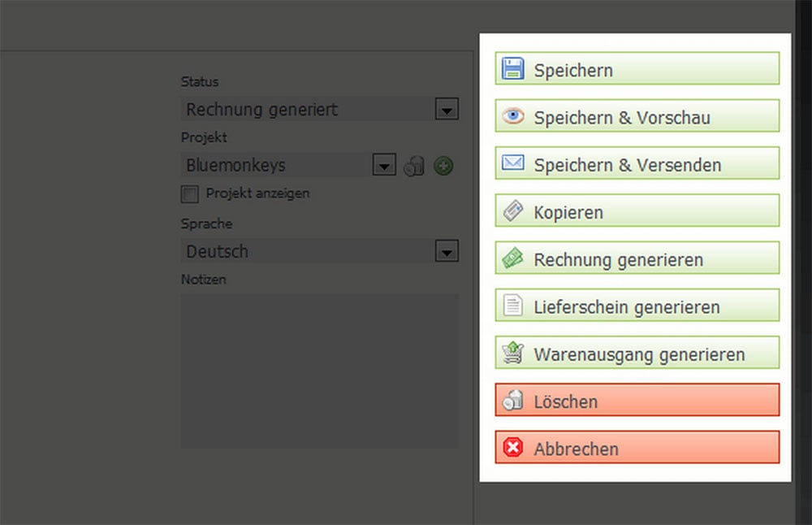Click the Warenausgang generieren button label

point(639,354)
